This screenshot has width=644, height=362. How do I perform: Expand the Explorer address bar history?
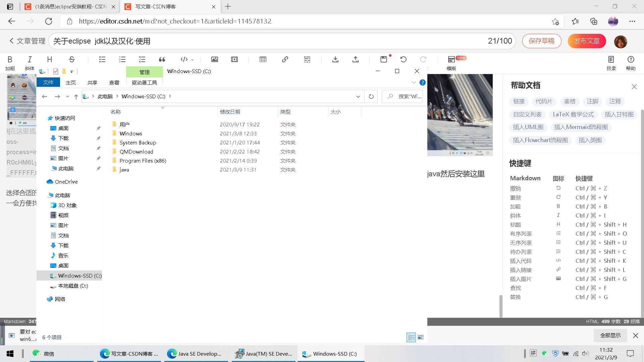[358, 97]
